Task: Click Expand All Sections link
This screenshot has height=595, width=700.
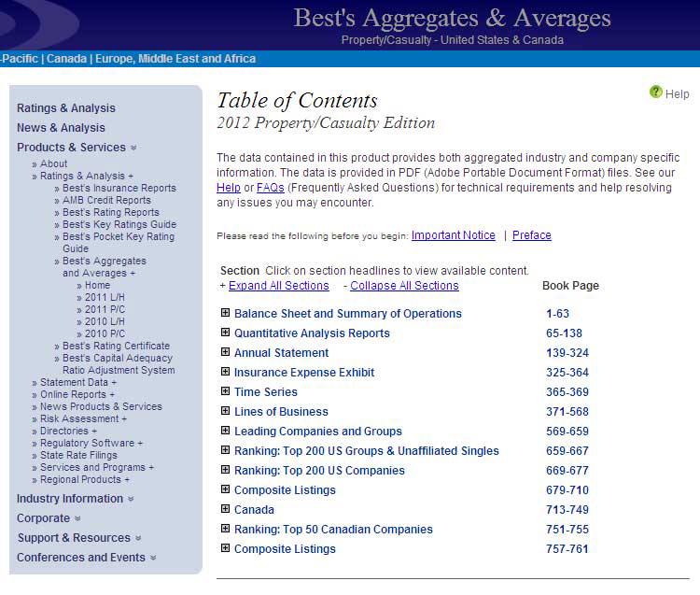Action: 278,286
